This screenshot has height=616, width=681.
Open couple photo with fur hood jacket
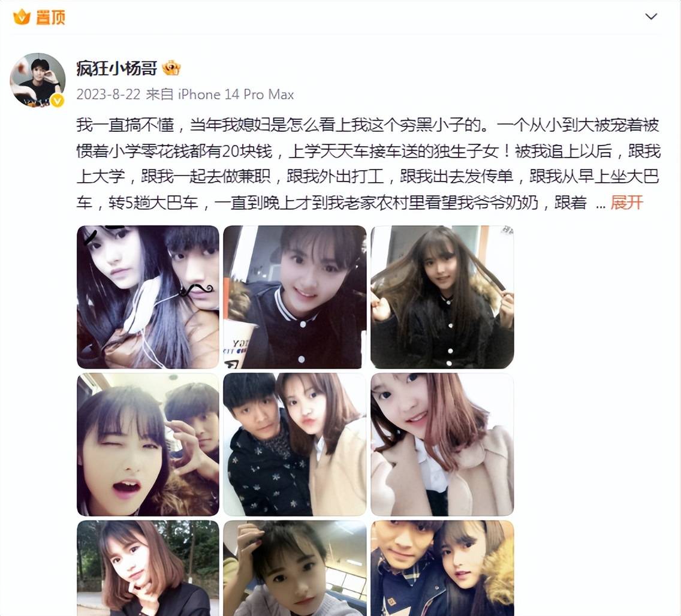(x=442, y=568)
